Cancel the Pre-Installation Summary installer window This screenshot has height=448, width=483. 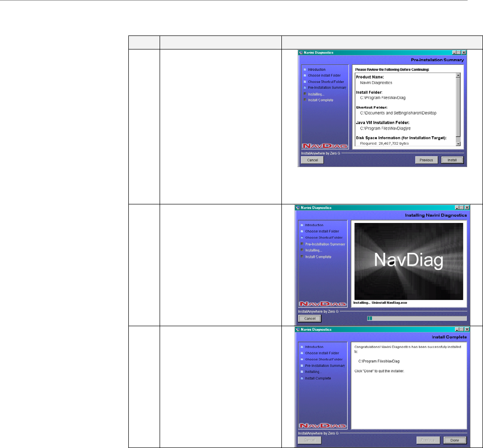click(312, 160)
